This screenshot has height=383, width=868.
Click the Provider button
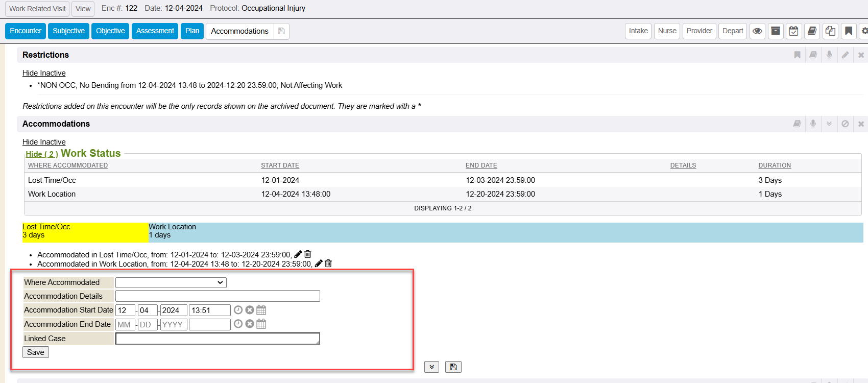pos(699,31)
